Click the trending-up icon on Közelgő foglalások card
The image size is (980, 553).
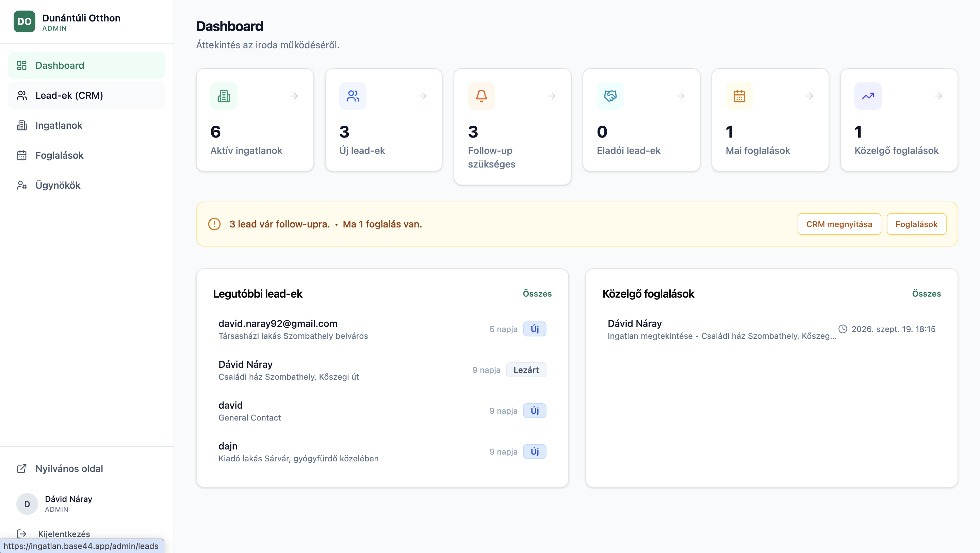[868, 96]
